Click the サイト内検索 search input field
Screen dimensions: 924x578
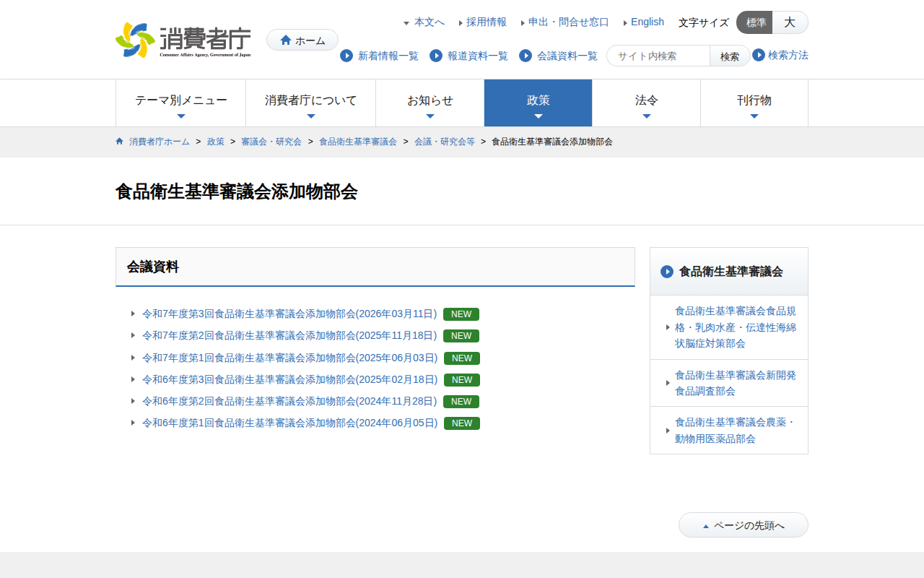pos(658,56)
